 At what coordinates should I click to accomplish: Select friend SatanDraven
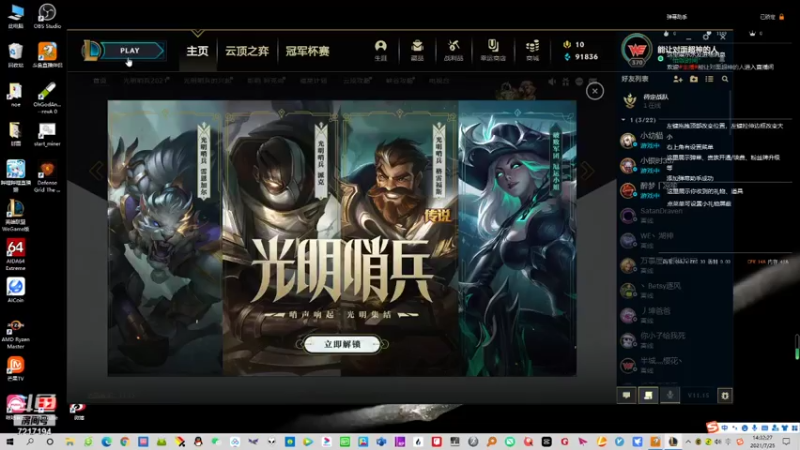coord(673,215)
